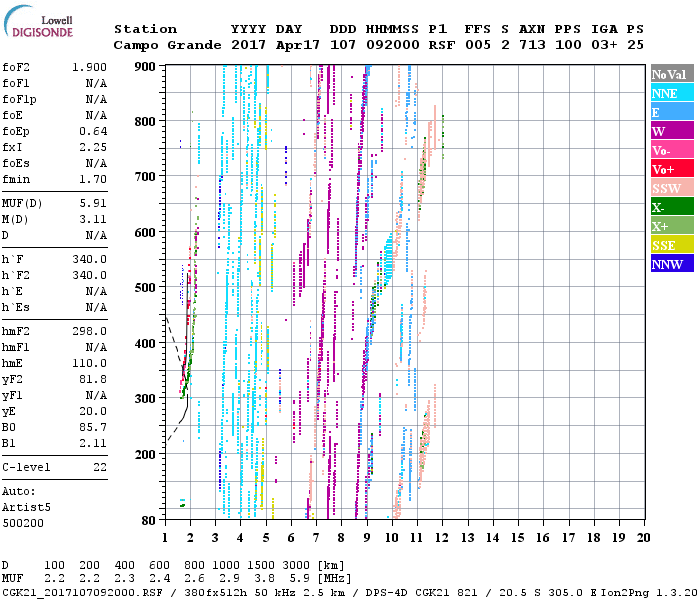
Task: Click the CGK21_2017107092000.RSF filename
Action: tap(82, 592)
